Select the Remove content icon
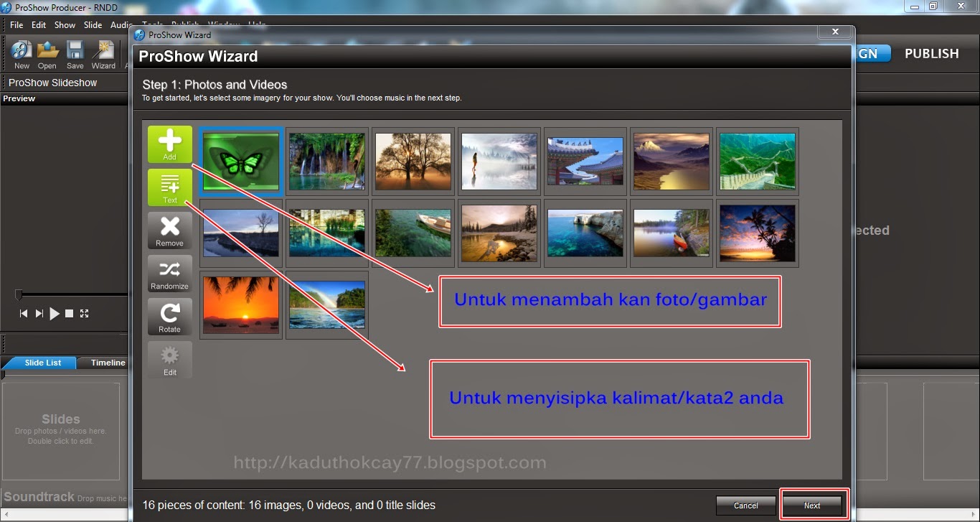The height and width of the screenshot is (522, 980). pos(169,230)
